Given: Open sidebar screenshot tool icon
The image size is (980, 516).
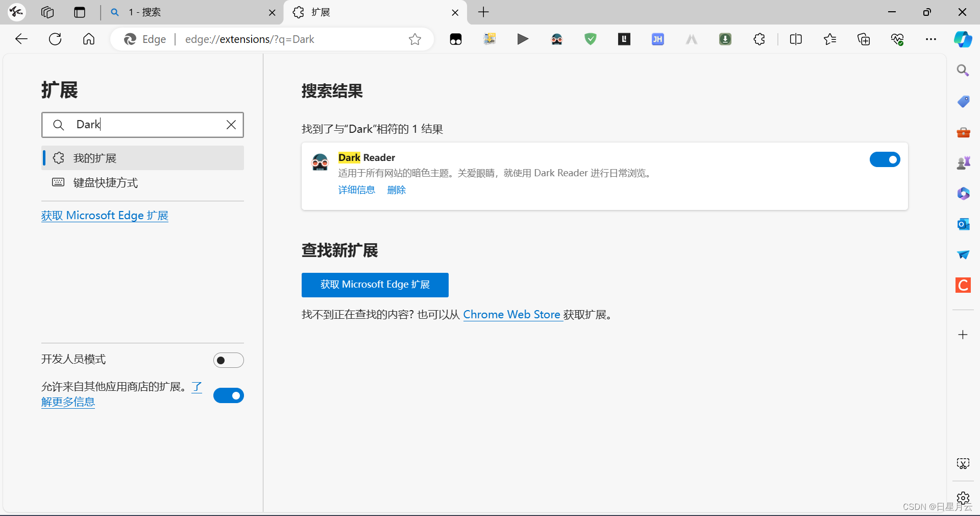Looking at the screenshot, I should [963, 464].
